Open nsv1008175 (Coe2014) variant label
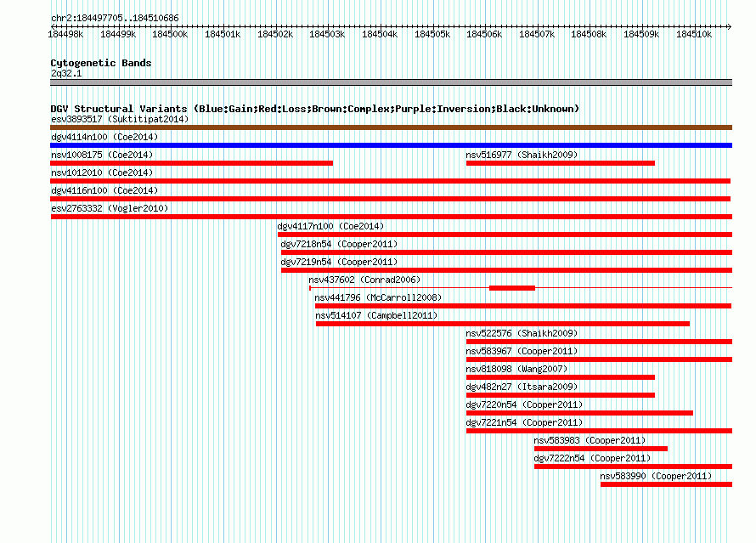Screen dimensions: 756x543 tap(102, 155)
